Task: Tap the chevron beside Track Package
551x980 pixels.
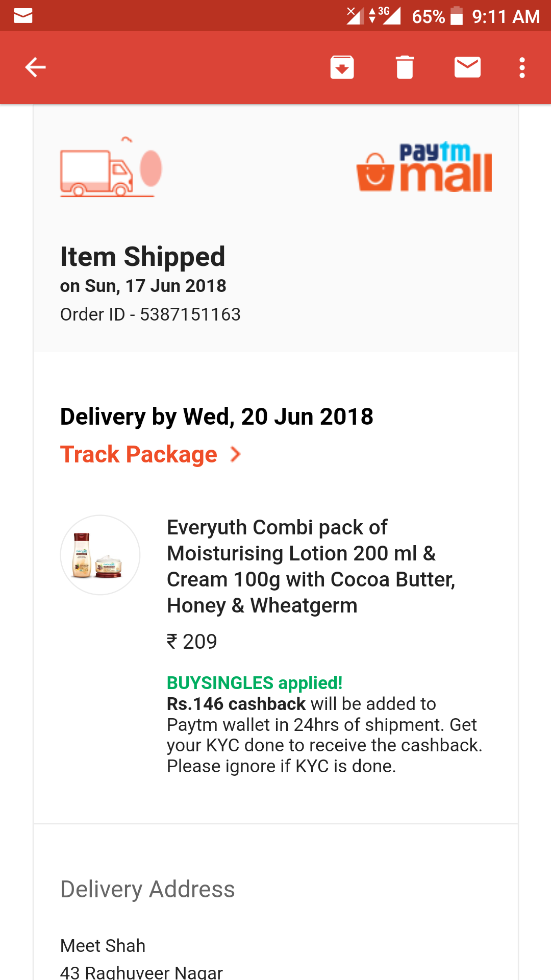Action: 235,454
